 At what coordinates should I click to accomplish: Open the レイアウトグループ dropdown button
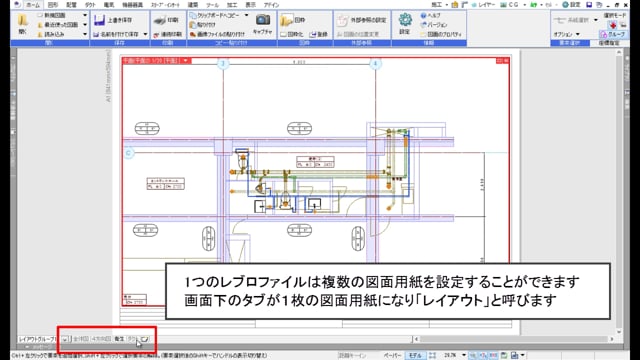[x=65, y=339]
